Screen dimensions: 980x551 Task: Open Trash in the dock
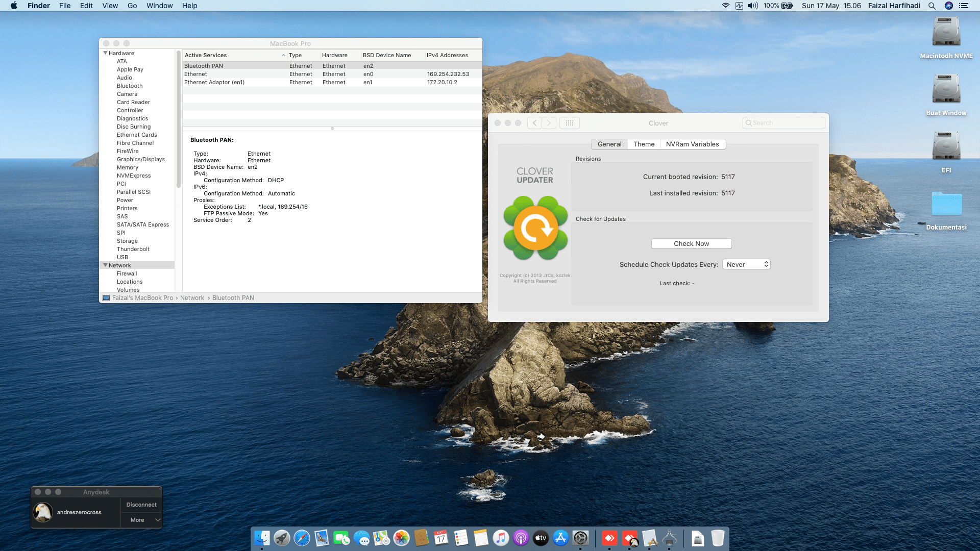click(718, 538)
